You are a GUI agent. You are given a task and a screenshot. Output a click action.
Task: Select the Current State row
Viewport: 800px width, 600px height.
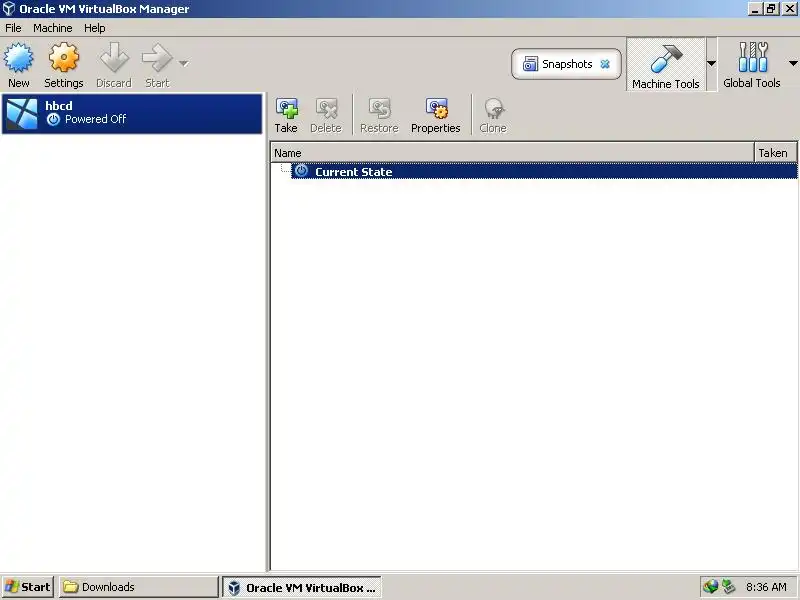click(x=544, y=171)
